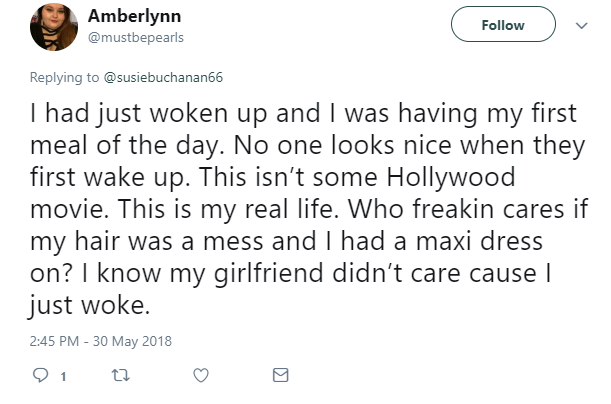Viewport: 611px width, 404px height.
Task: Click the date 30 May 2018
Action: point(132,341)
